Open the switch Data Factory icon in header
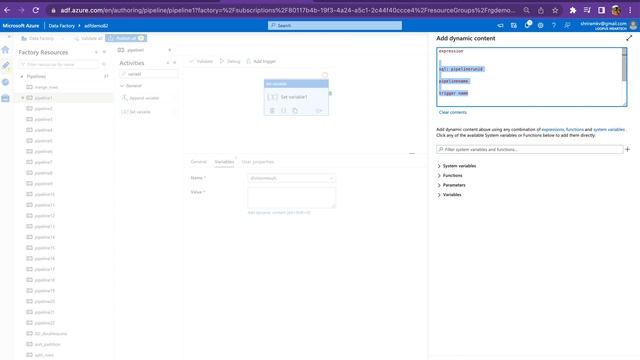Viewport: 640px width, 360px height. pyautogui.click(x=514, y=25)
